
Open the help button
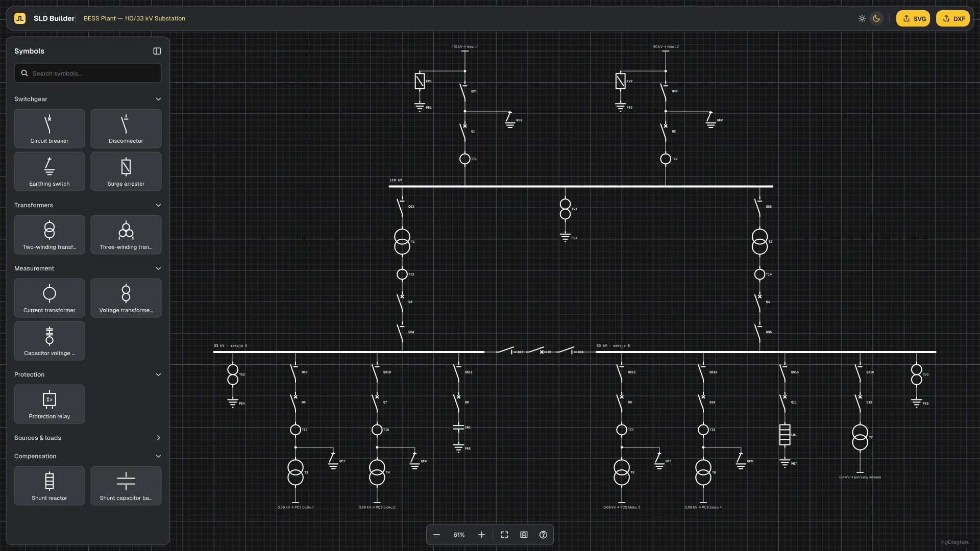click(x=543, y=535)
